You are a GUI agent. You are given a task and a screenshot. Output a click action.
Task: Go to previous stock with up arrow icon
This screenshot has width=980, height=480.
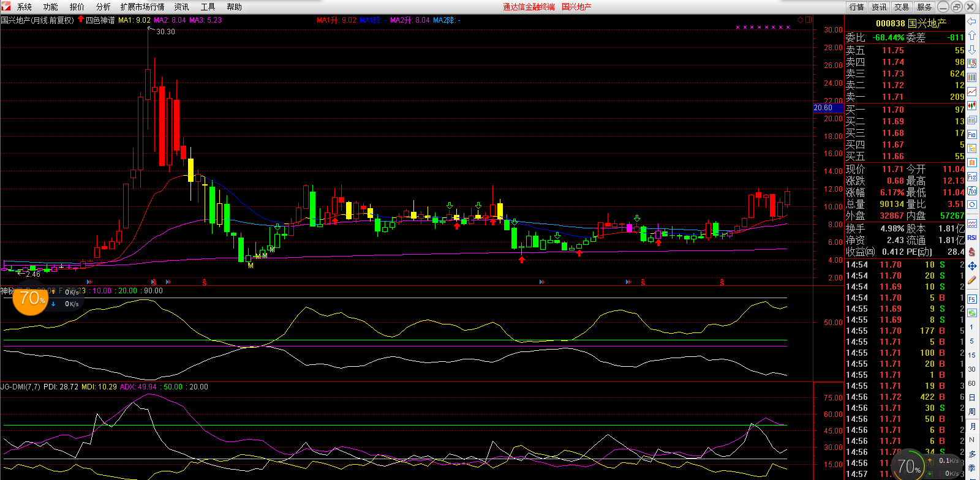point(972,36)
